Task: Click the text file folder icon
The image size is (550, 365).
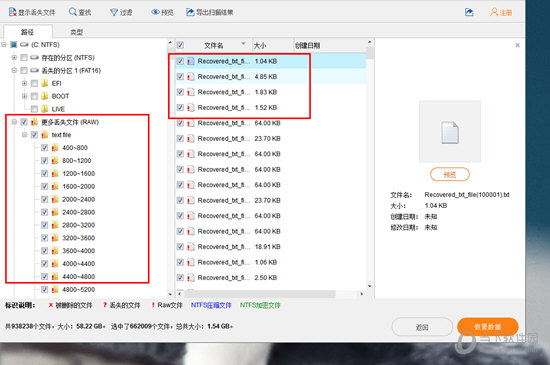Action: [45, 135]
